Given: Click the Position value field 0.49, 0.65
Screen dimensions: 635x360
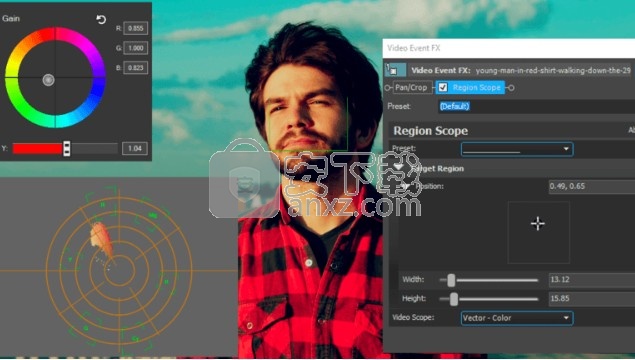Looking at the screenshot, I should [x=592, y=186].
